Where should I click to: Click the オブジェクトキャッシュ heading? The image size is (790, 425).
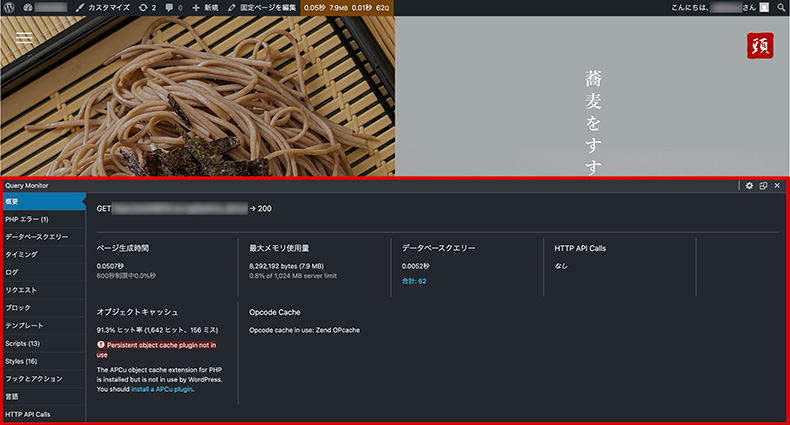coord(137,312)
